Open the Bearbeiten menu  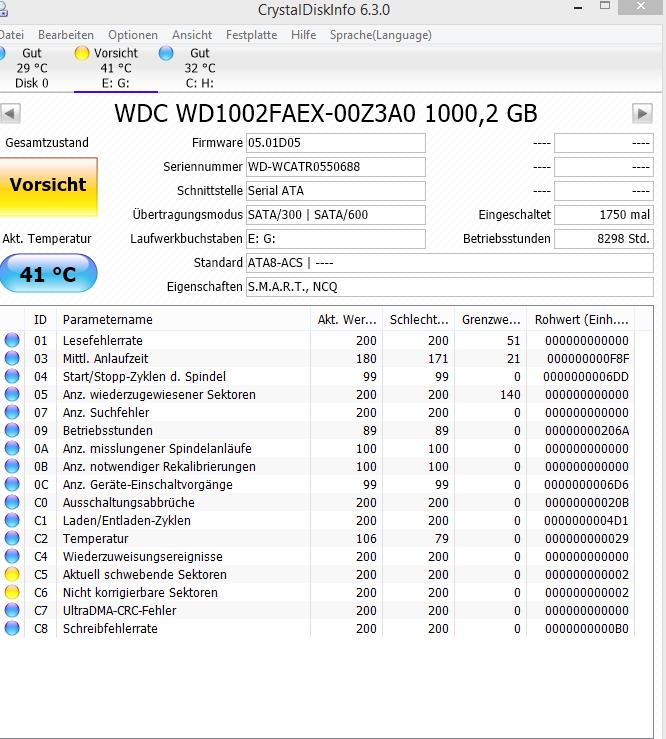tap(66, 35)
